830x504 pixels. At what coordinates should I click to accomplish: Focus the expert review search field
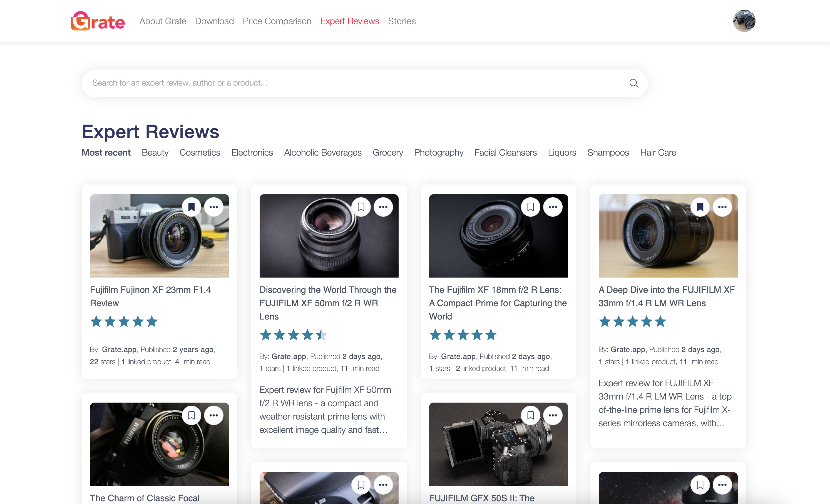[x=364, y=83]
